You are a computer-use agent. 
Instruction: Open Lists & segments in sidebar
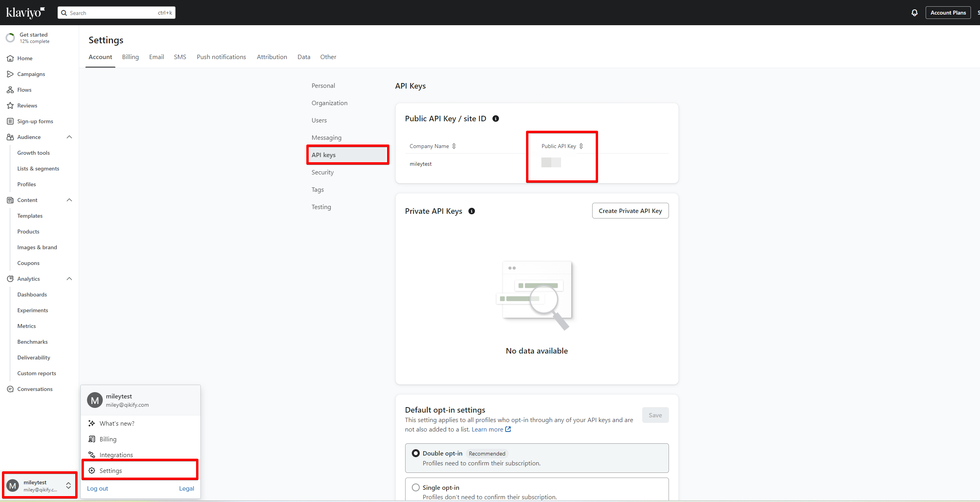(x=38, y=169)
